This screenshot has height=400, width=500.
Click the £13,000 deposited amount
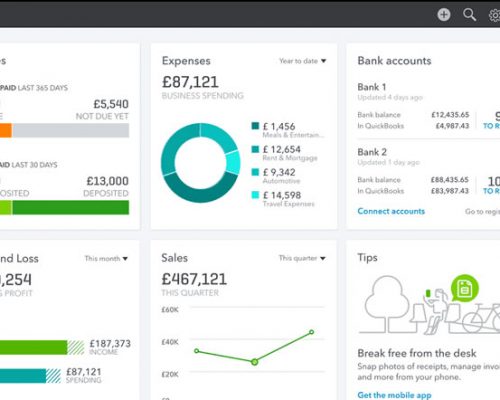point(108,181)
